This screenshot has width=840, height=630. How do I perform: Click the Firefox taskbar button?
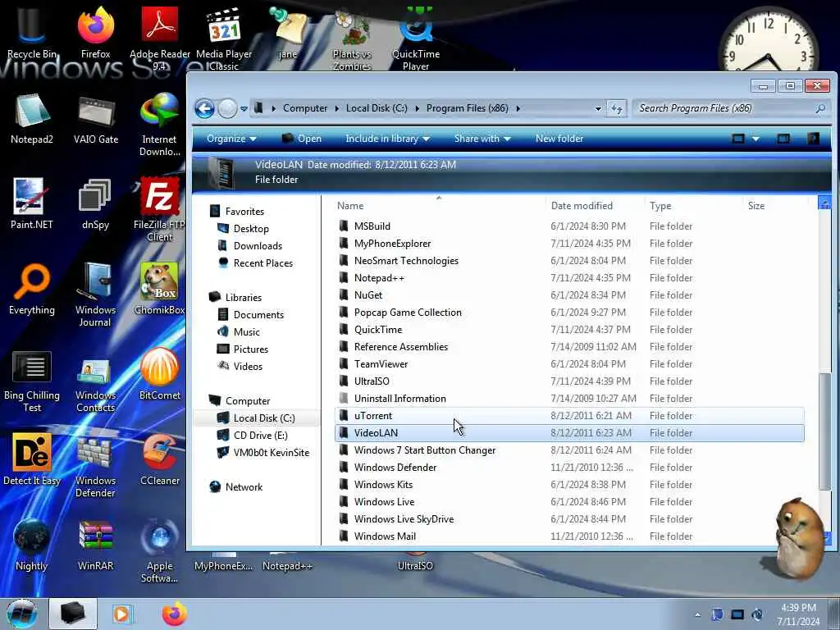coord(175,614)
